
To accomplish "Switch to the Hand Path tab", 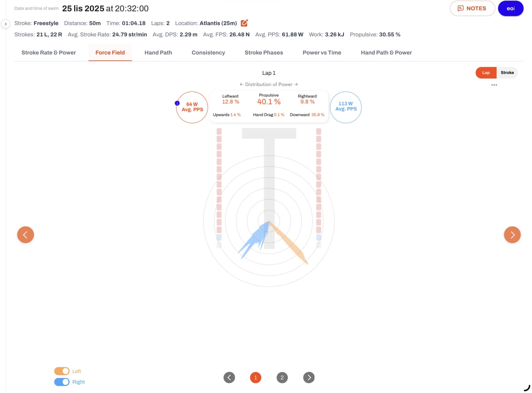I will pyautogui.click(x=158, y=53).
